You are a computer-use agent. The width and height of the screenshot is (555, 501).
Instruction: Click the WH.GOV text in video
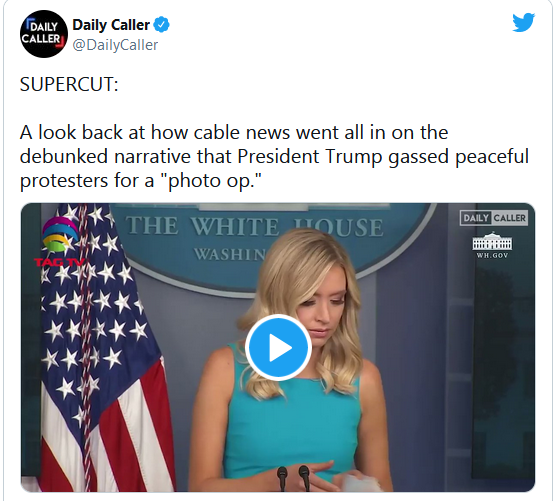(x=492, y=255)
